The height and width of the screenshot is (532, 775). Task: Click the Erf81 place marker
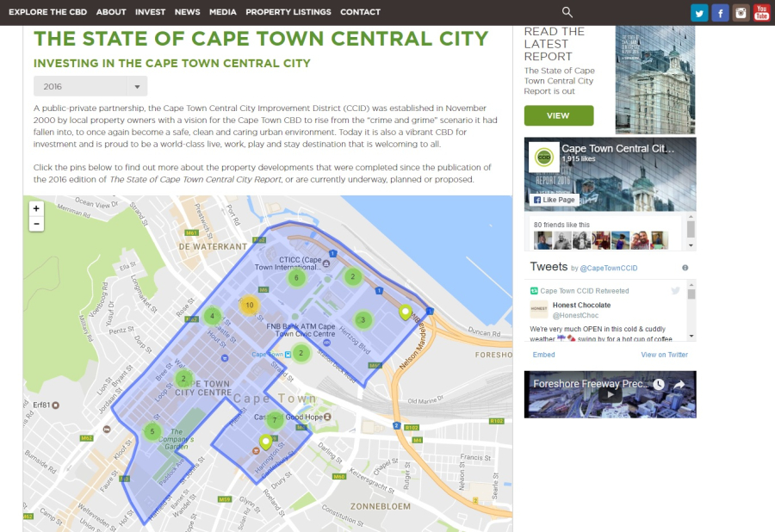click(56, 405)
